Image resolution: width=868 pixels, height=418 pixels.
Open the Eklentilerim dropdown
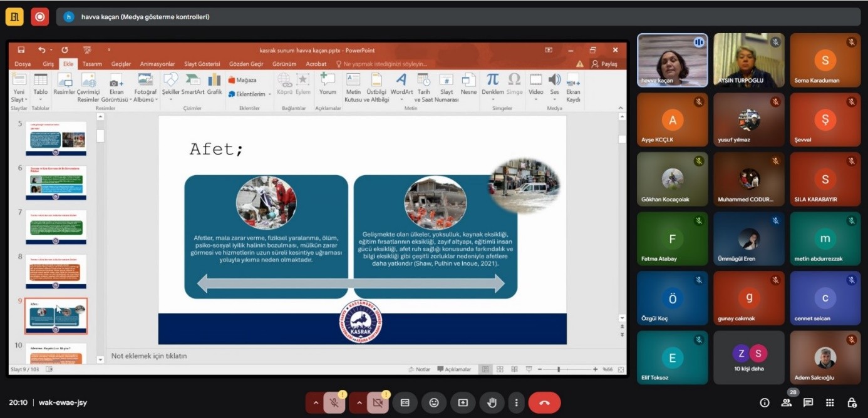(249, 94)
